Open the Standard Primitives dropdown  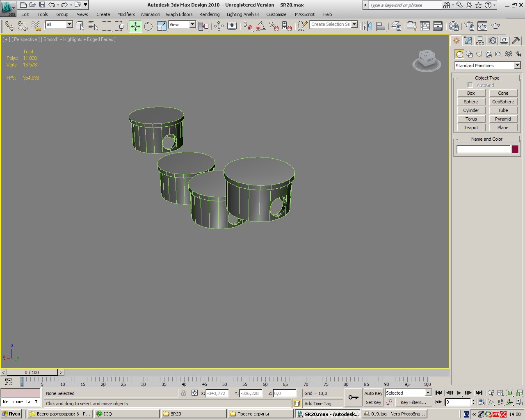click(487, 66)
